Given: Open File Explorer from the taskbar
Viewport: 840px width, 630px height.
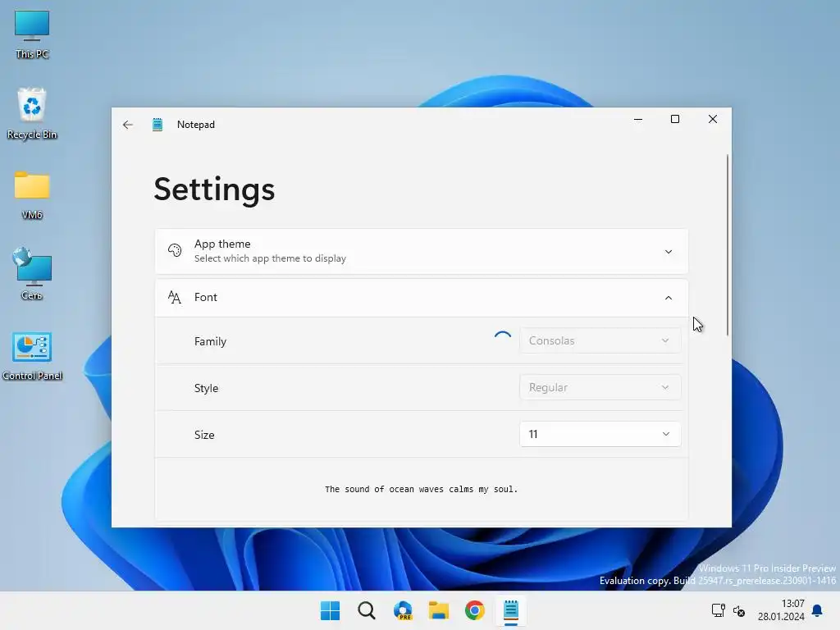Looking at the screenshot, I should point(439,610).
